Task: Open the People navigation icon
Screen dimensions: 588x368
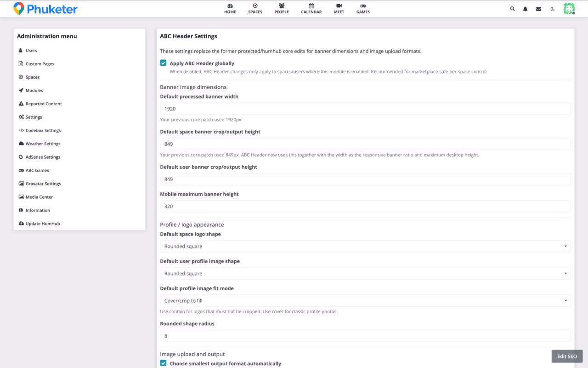Action: (x=282, y=6)
